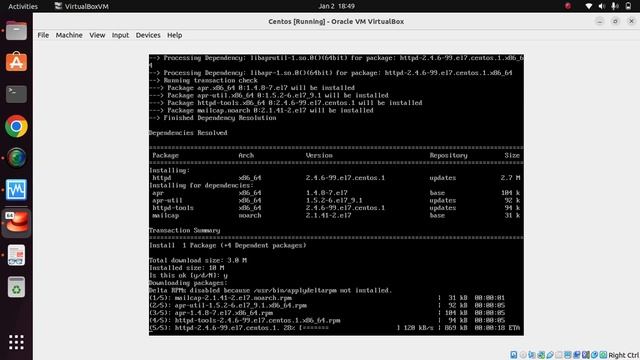Click the optical drive status icon
This screenshot has width=640, height=360.
[523, 355]
